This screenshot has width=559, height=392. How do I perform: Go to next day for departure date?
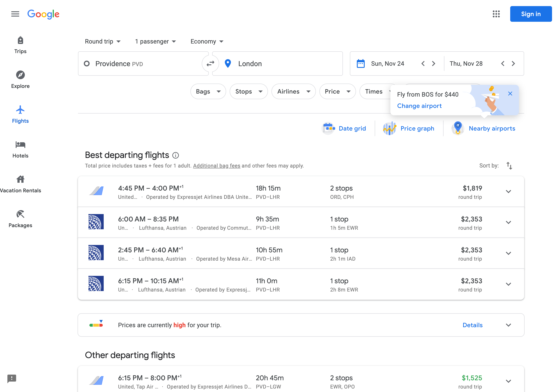tap(434, 64)
